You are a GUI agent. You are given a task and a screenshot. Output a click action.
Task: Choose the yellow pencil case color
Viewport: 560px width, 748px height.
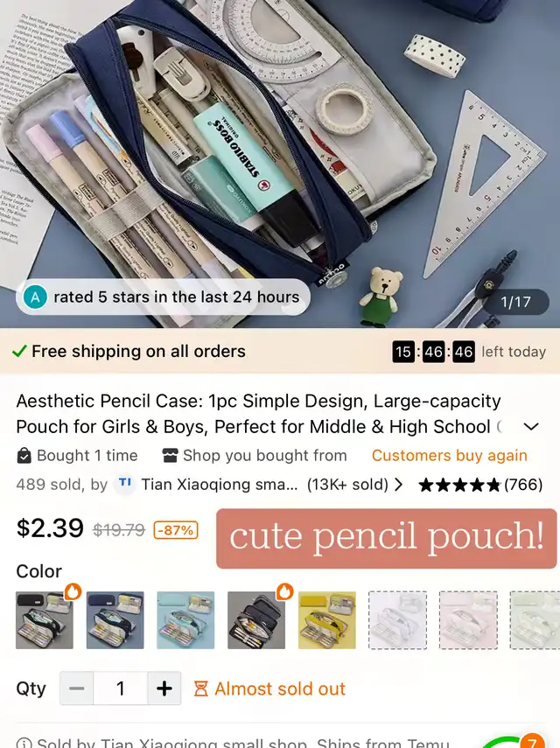click(x=326, y=620)
